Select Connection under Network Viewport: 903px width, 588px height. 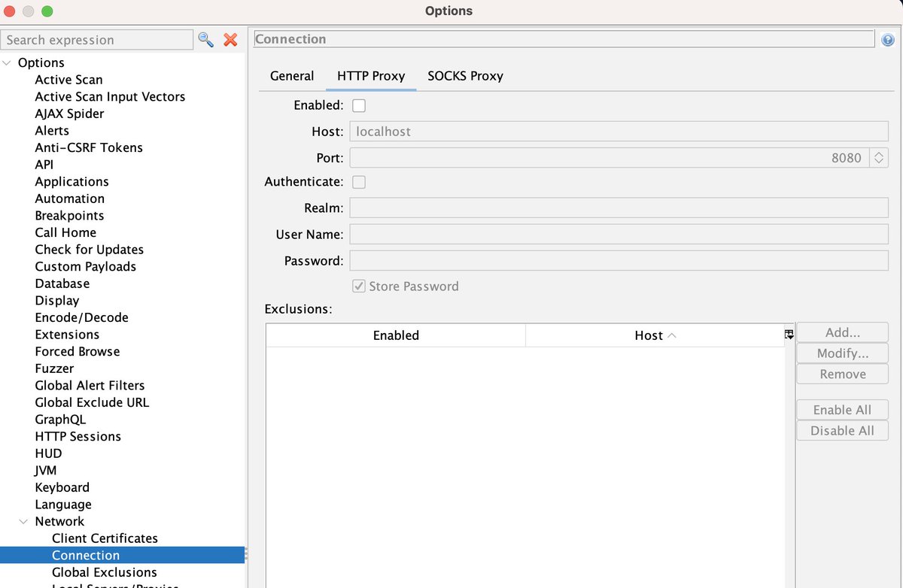tap(86, 555)
